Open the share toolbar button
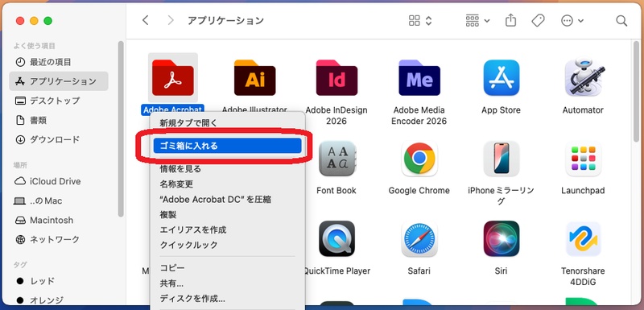Image resolution: width=644 pixels, height=310 pixels. tap(510, 20)
